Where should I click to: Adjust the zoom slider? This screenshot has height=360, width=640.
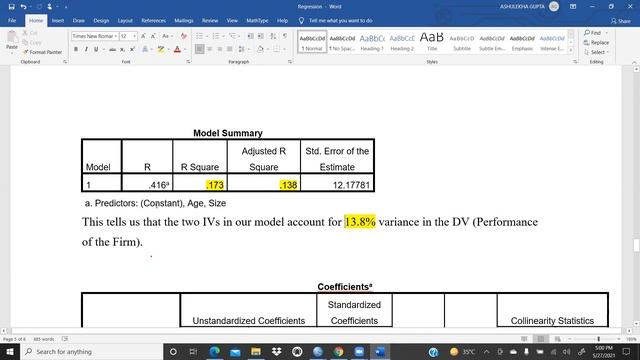point(598,339)
